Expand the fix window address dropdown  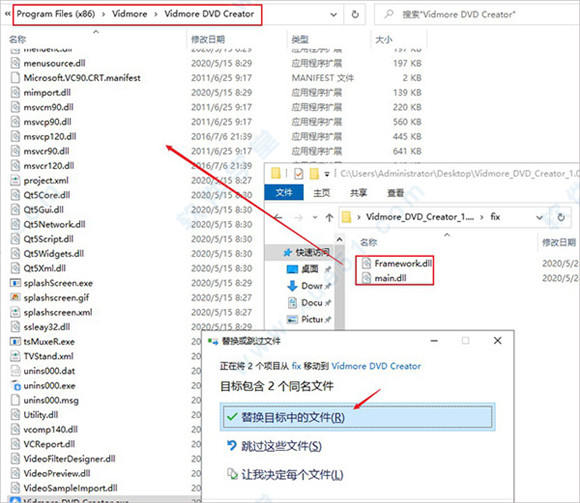539,217
